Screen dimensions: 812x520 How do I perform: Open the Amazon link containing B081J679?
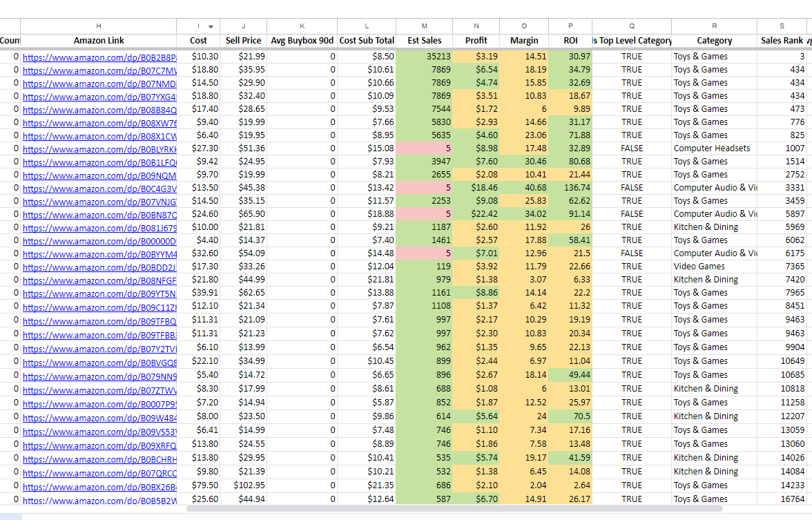99,227
